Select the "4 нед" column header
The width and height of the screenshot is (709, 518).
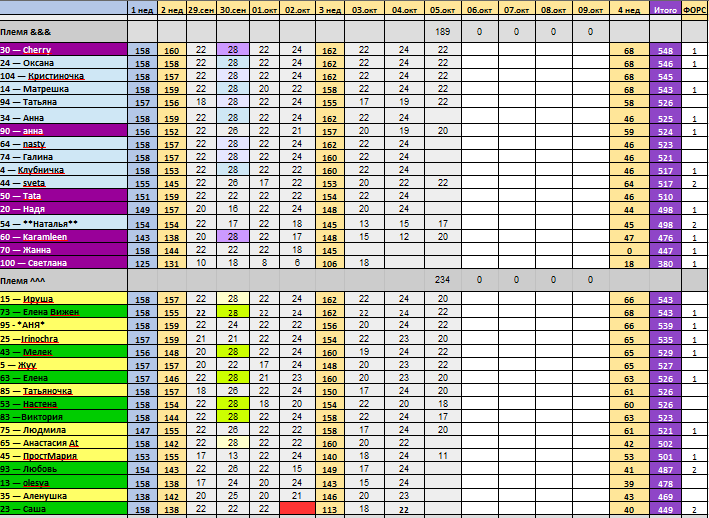(x=629, y=10)
